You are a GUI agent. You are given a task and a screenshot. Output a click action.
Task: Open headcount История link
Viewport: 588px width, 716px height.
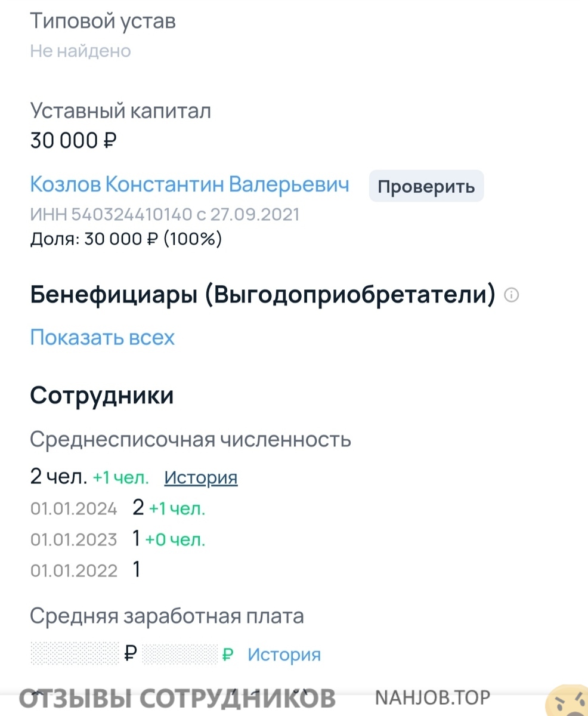click(201, 477)
